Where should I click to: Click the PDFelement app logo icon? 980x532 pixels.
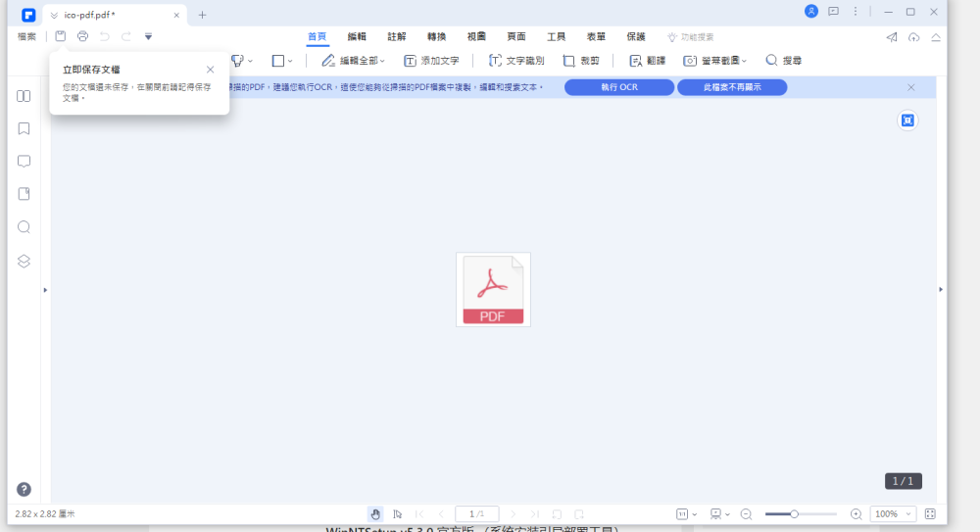click(28, 15)
